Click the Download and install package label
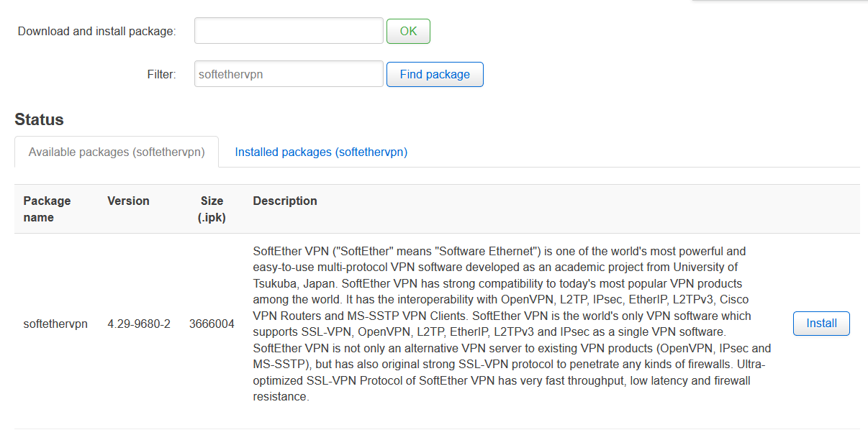 (97, 30)
